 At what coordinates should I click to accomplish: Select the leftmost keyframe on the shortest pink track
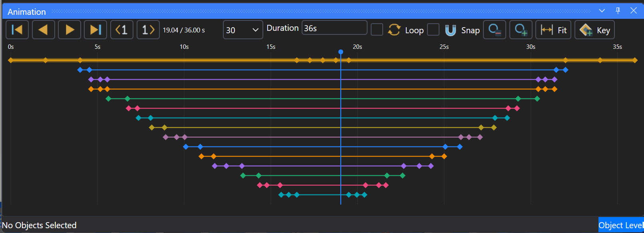pos(260,185)
